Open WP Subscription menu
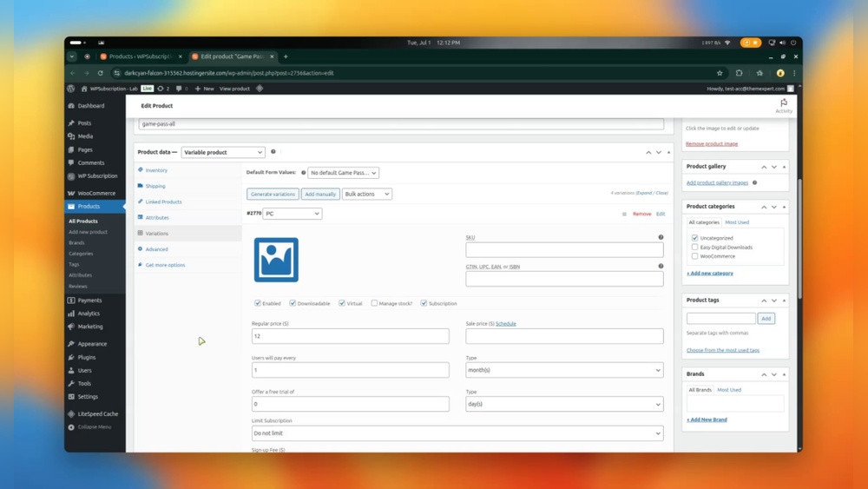Screen dimensions: 868x489 click(x=97, y=176)
